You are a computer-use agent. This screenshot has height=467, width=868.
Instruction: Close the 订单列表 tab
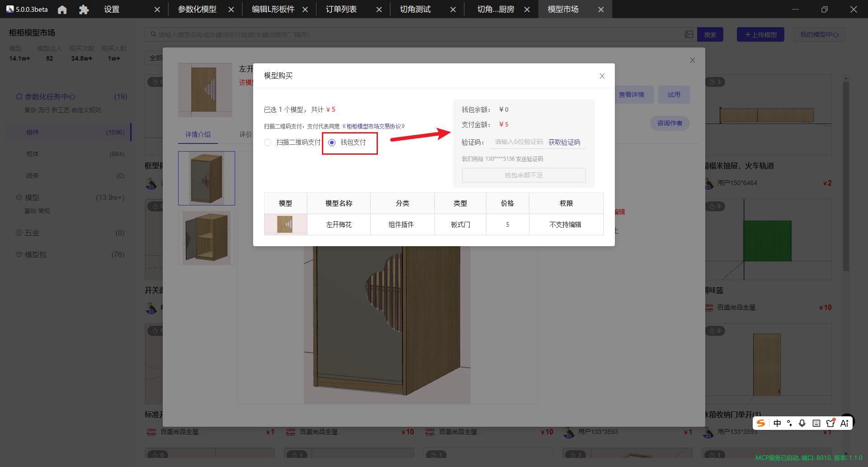(x=379, y=10)
